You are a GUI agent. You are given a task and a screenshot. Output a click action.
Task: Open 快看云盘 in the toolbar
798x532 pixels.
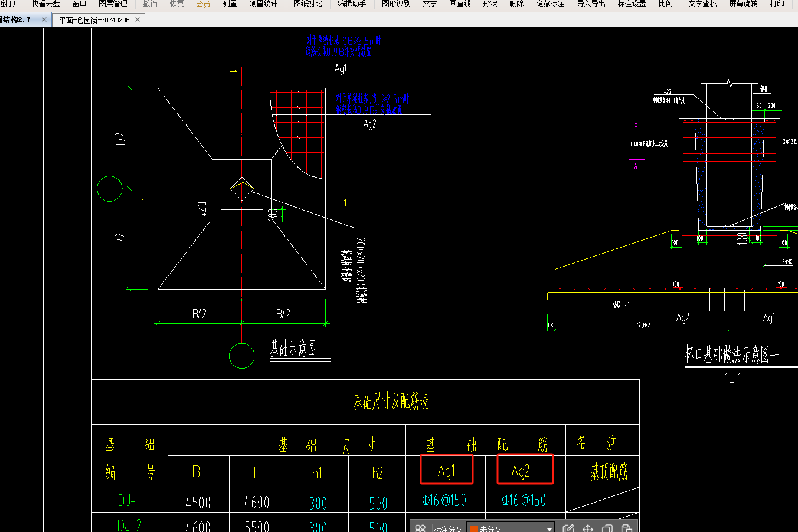pyautogui.click(x=45, y=4)
